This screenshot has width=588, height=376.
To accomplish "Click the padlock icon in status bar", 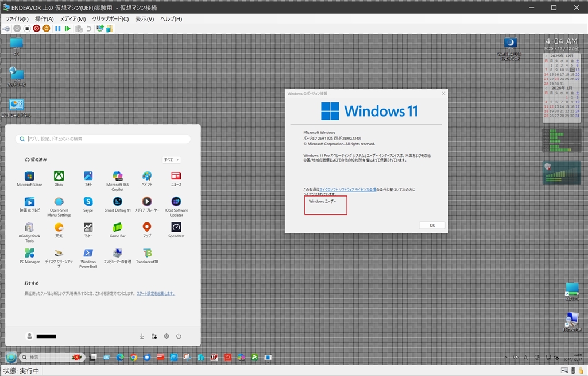I will 581,370.
